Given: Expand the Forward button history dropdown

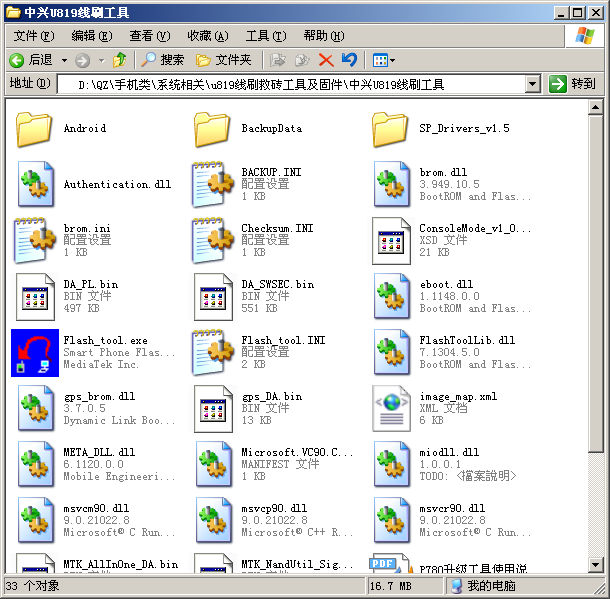Looking at the screenshot, I should pyautogui.click(x=101, y=60).
